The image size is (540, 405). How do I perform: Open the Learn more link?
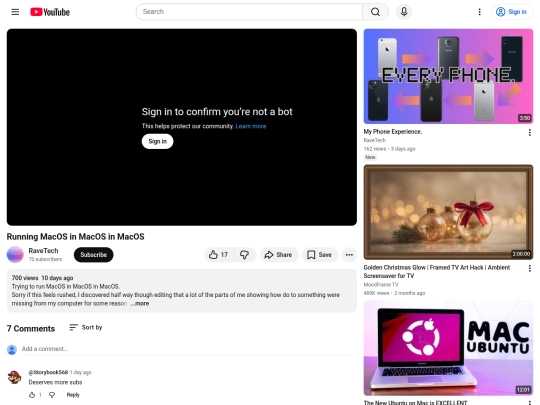[x=251, y=126]
